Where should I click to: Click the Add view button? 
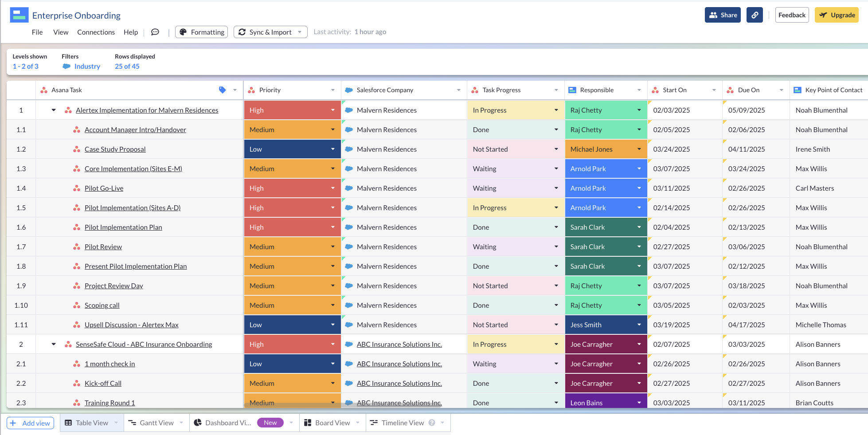[30, 423]
